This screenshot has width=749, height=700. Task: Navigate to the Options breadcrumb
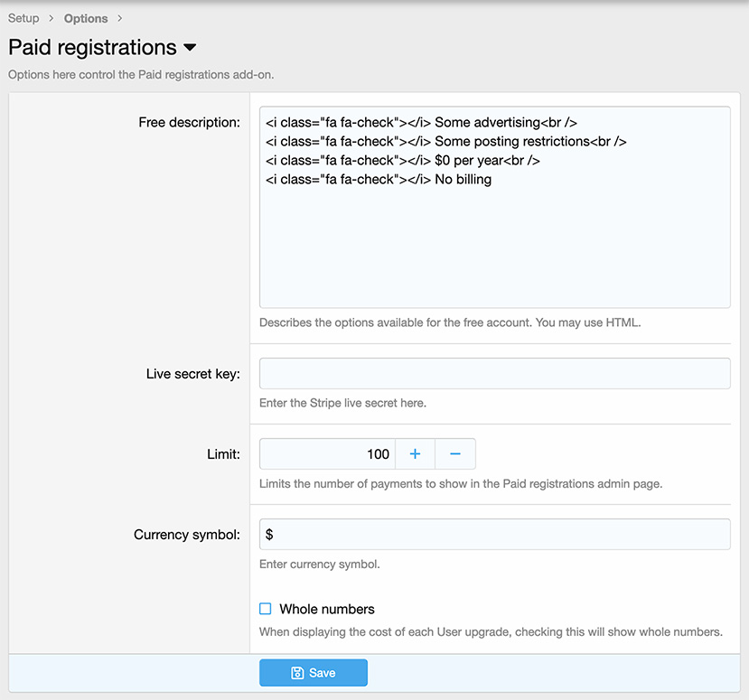tap(86, 18)
